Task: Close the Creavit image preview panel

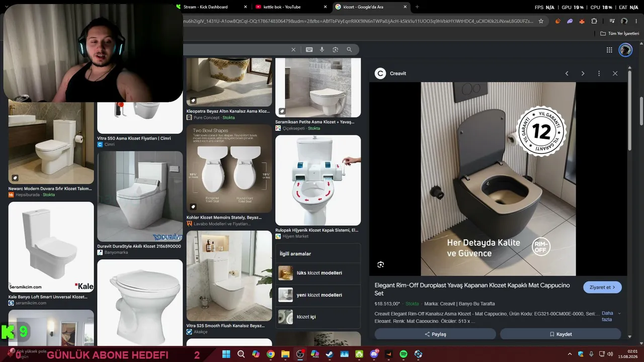Action: 615,73
